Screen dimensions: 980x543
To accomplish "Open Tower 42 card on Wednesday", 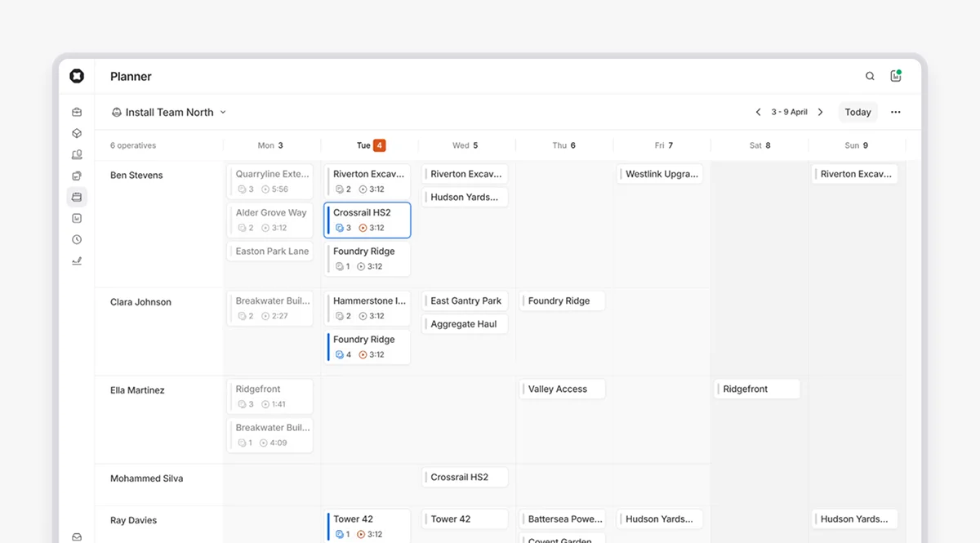I will (x=465, y=519).
